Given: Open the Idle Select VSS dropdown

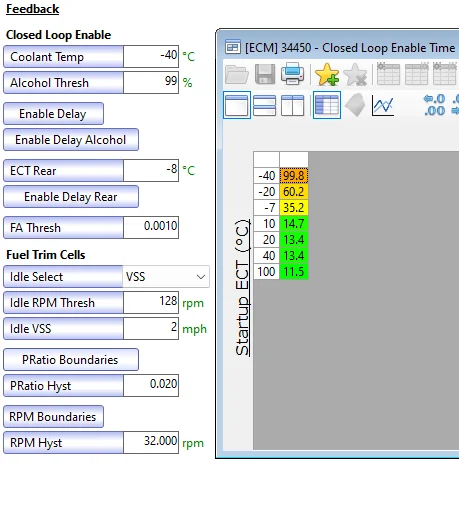Looking at the screenshot, I should [166, 277].
